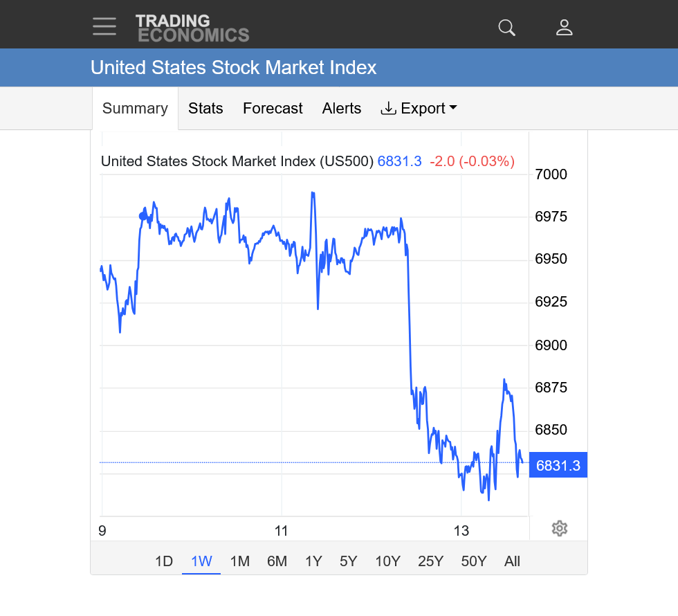Open the hamburger navigation menu

click(x=104, y=26)
